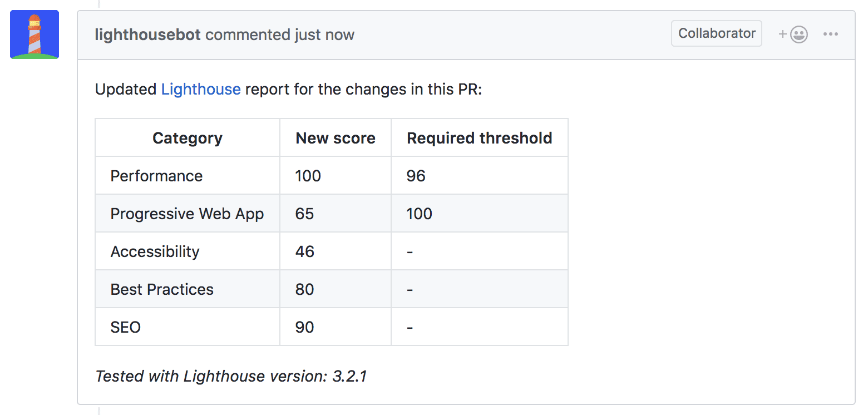Click the kebab menu for comment options
The width and height of the screenshot is (868, 415).
pyautogui.click(x=831, y=34)
